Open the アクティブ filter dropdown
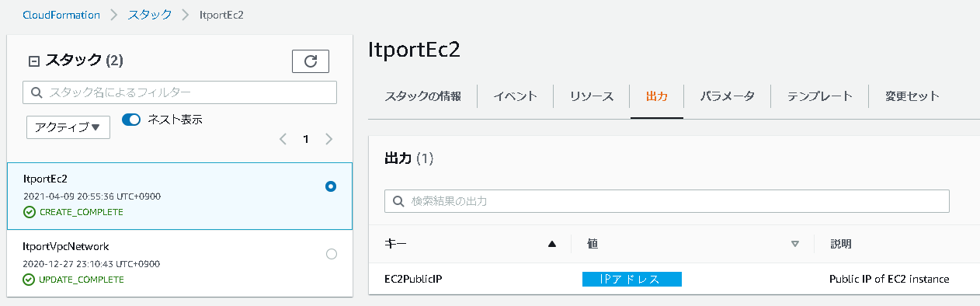This screenshot has height=306, width=980. tap(68, 127)
